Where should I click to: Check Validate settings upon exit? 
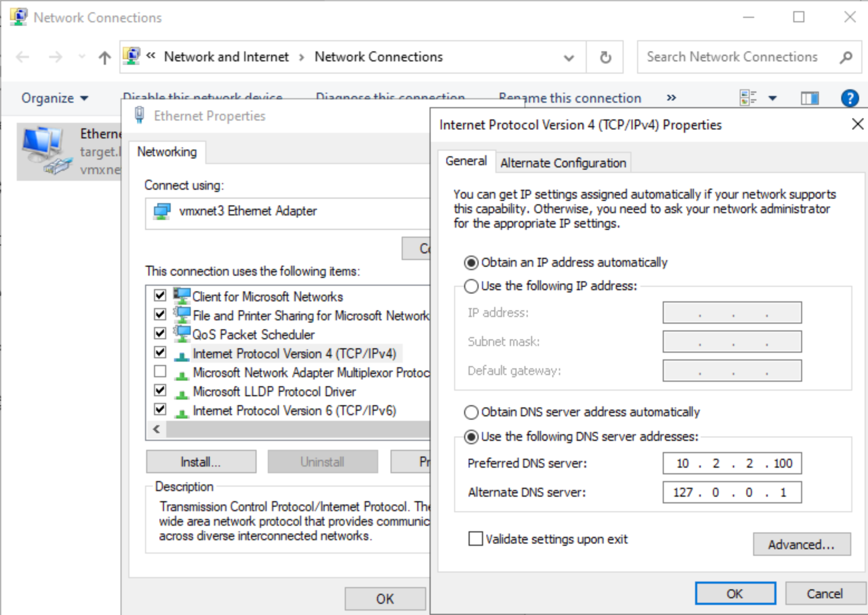(475, 539)
